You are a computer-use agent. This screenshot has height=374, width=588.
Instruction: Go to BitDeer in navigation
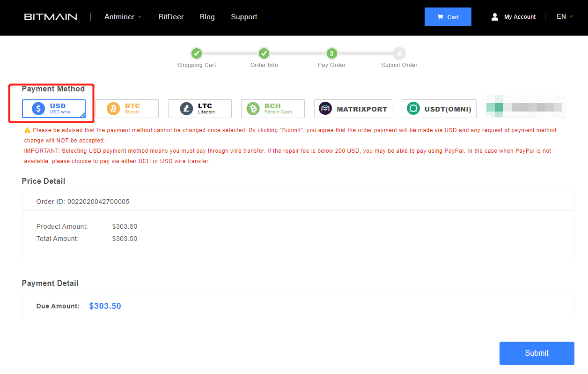click(x=171, y=17)
